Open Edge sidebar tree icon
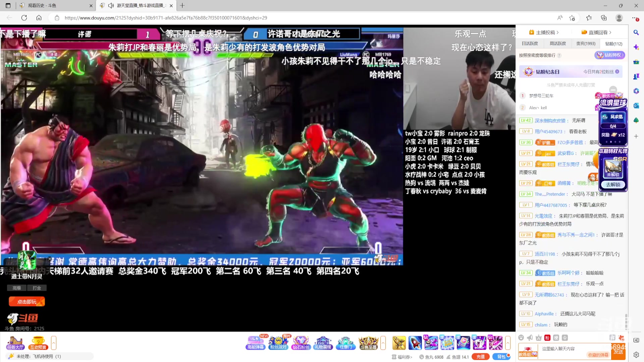The height and width of the screenshot is (362, 644). click(636, 120)
